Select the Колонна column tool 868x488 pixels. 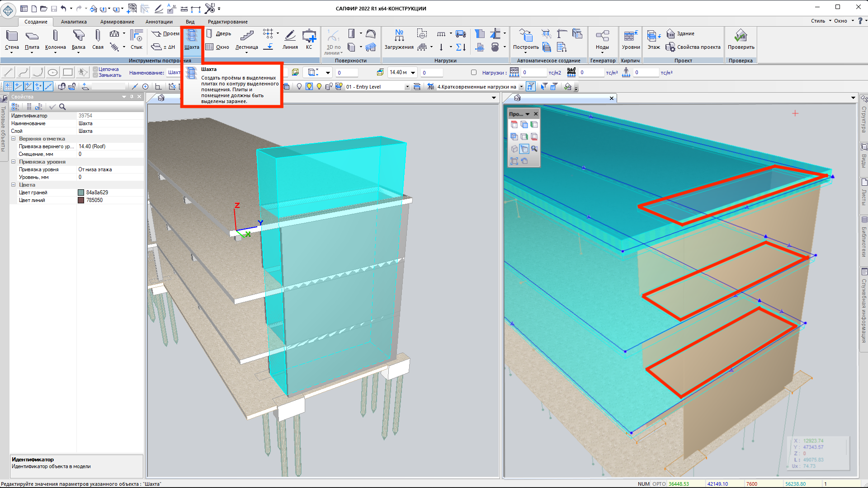[x=55, y=39]
